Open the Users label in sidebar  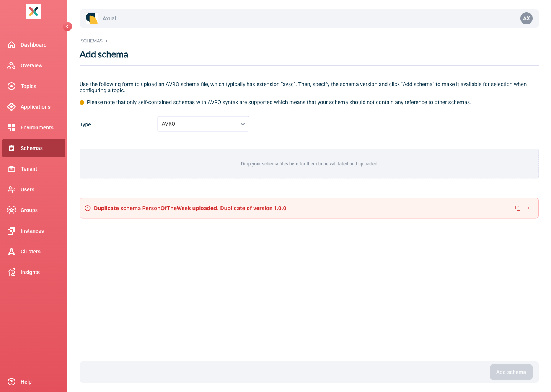coord(28,189)
